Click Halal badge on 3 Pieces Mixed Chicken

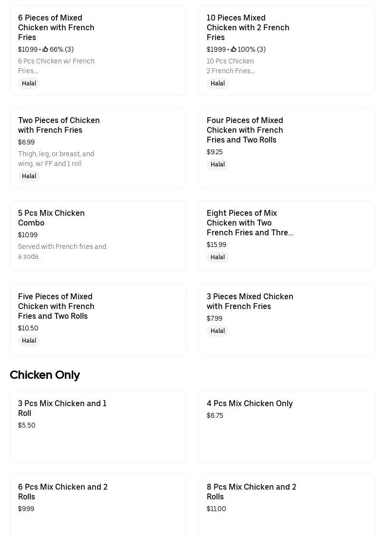217,331
